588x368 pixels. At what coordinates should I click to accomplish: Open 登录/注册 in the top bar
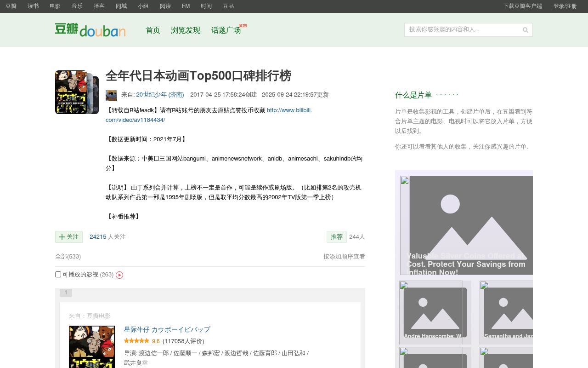(565, 6)
